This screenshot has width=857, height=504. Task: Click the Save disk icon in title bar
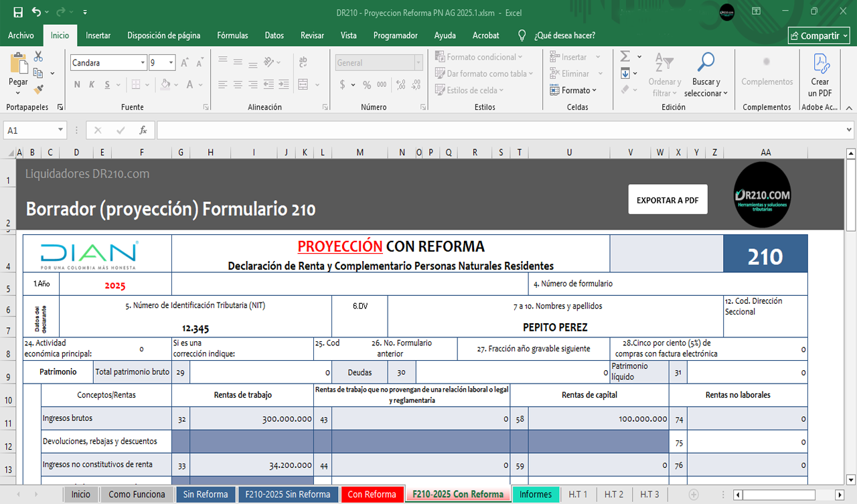[18, 13]
